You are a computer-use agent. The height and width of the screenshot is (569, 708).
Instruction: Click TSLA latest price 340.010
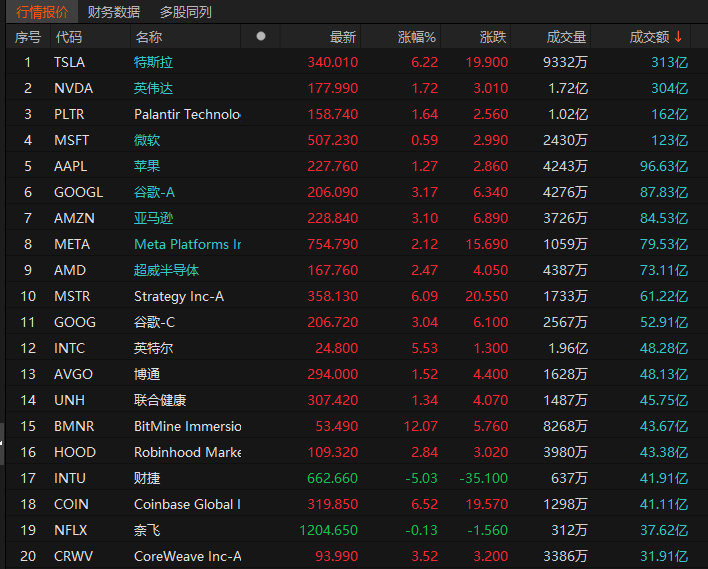[333, 62]
